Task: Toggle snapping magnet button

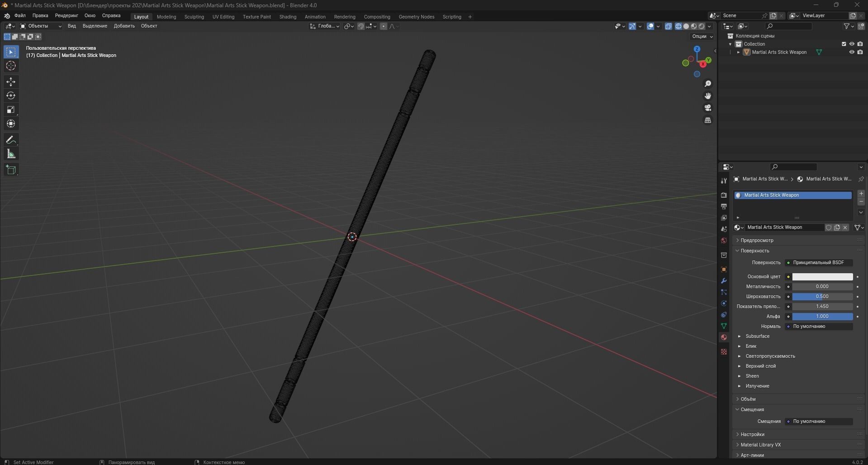Action: (360, 26)
